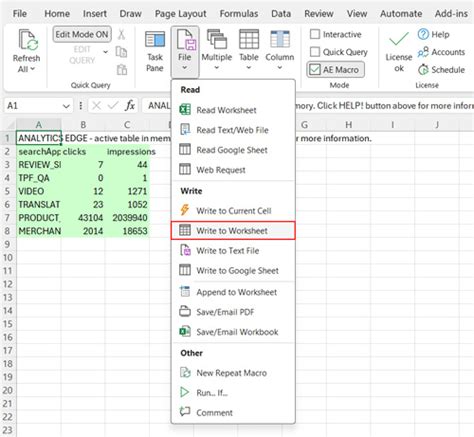The height and width of the screenshot is (437, 474).
Task: Enable the Interactive checkbox
Action: click(x=315, y=34)
